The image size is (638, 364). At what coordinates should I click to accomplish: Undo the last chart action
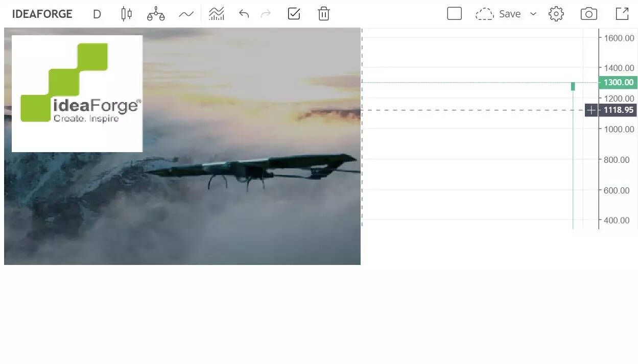tap(244, 14)
